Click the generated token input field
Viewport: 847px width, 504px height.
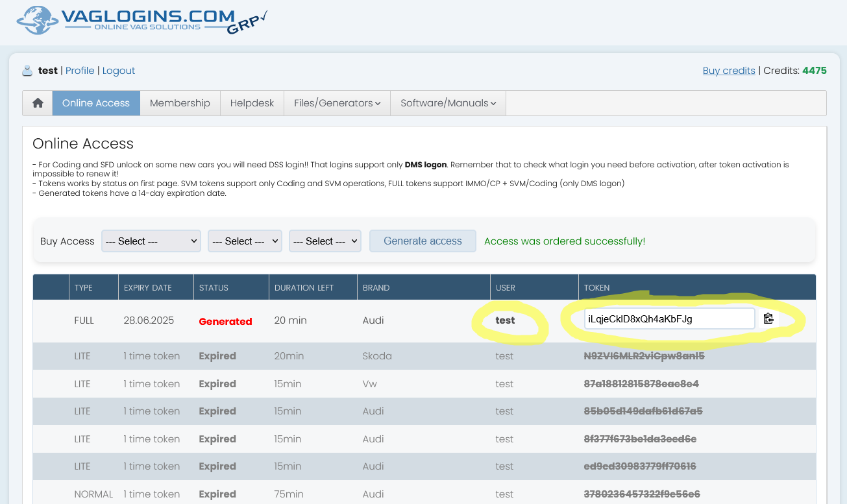[669, 318]
